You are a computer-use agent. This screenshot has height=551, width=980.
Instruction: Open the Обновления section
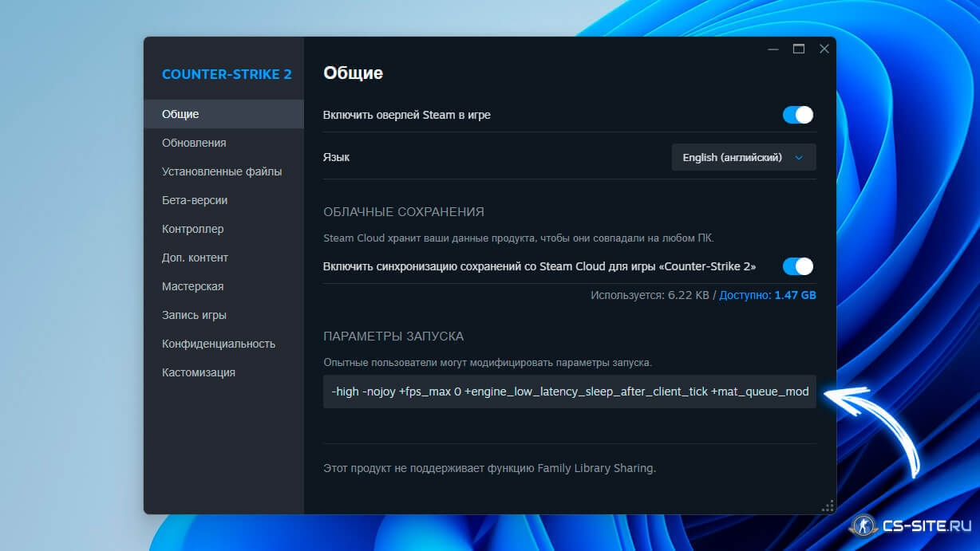pos(224,143)
